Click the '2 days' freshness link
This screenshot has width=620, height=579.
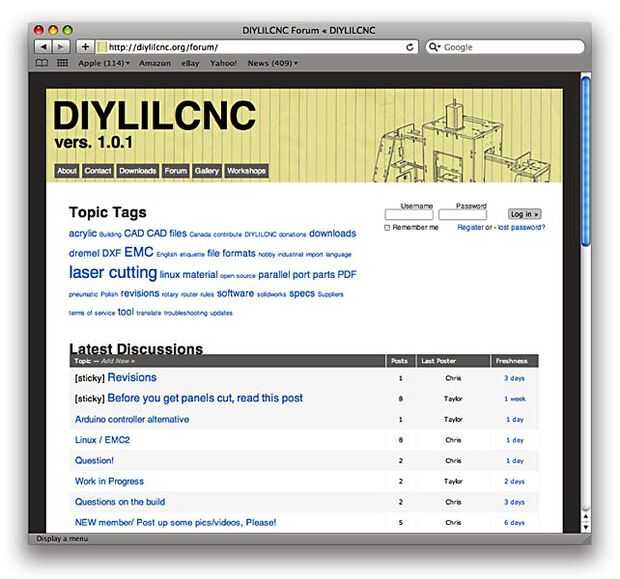coord(514,482)
